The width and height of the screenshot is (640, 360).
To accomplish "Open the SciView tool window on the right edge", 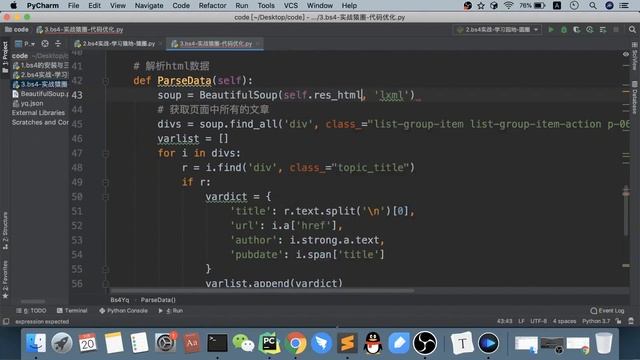I will tap(635, 57).
